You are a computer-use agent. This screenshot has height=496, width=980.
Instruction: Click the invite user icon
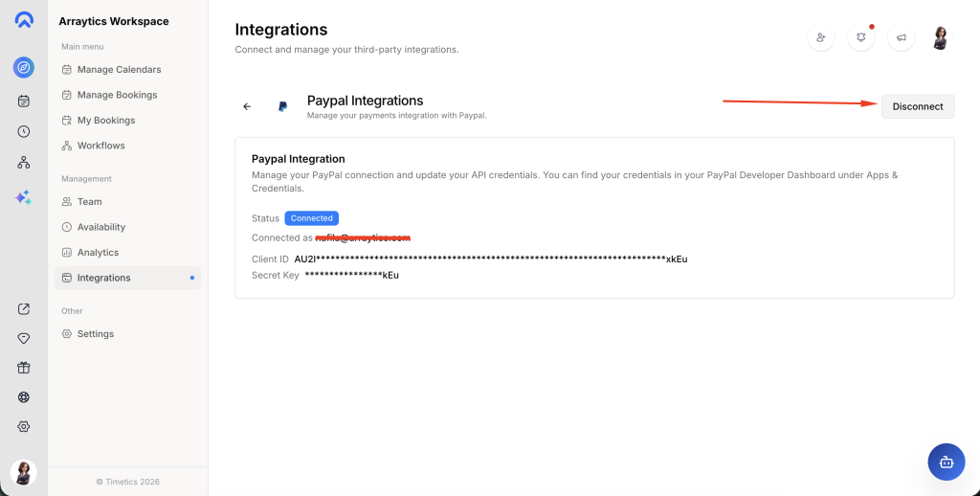tap(820, 37)
